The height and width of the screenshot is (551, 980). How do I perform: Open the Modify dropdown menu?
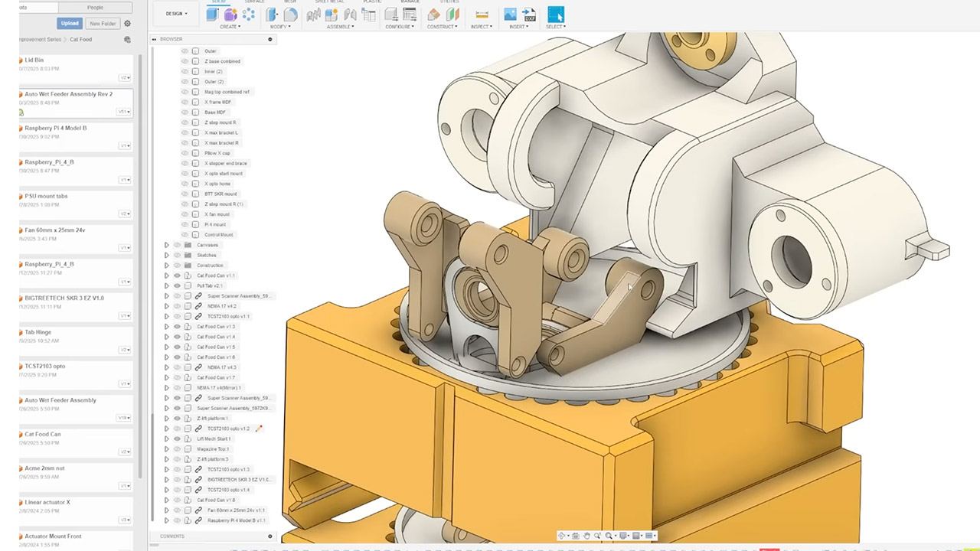(x=279, y=27)
